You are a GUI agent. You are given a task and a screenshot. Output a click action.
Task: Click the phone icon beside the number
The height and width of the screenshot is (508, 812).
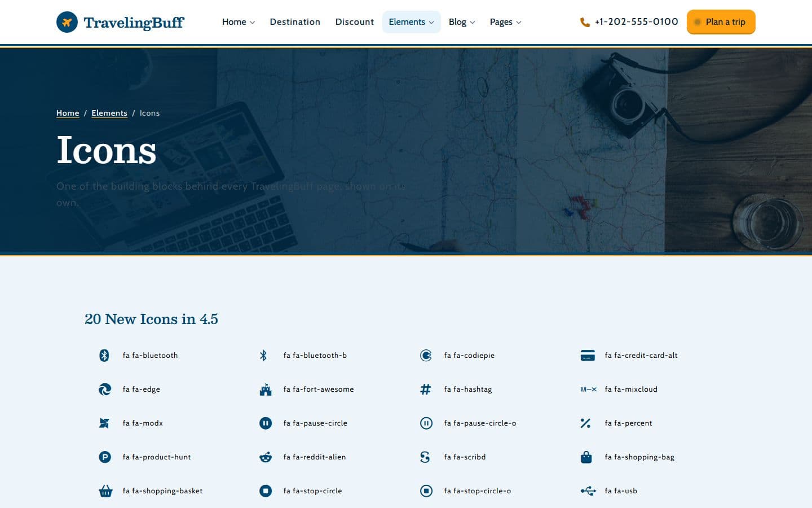(585, 22)
